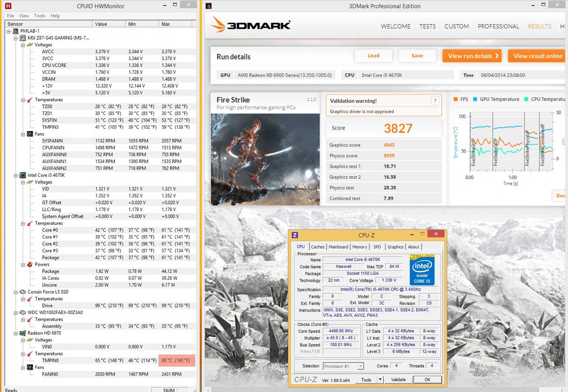Click the MSI Z87-G45 motherboard icon

[17, 38]
